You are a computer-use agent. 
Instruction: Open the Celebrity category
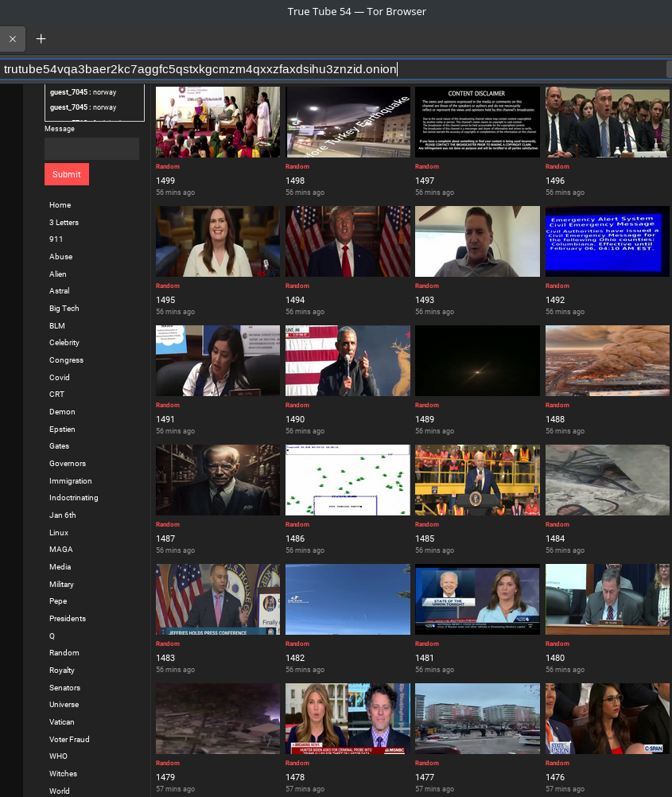pyautogui.click(x=64, y=343)
